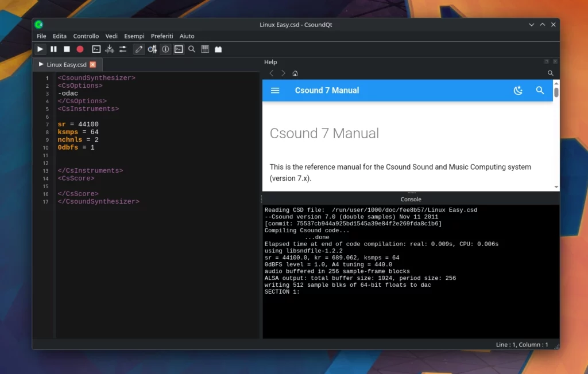Click the render to audio file icon
The width and height of the screenshot is (588, 374).
tap(110, 49)
